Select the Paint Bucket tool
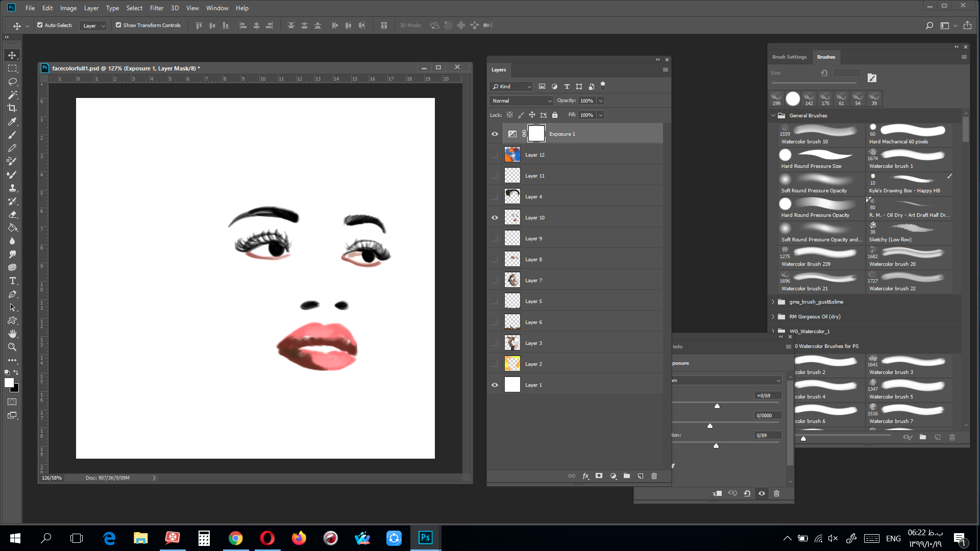 (x=12, y=228)
